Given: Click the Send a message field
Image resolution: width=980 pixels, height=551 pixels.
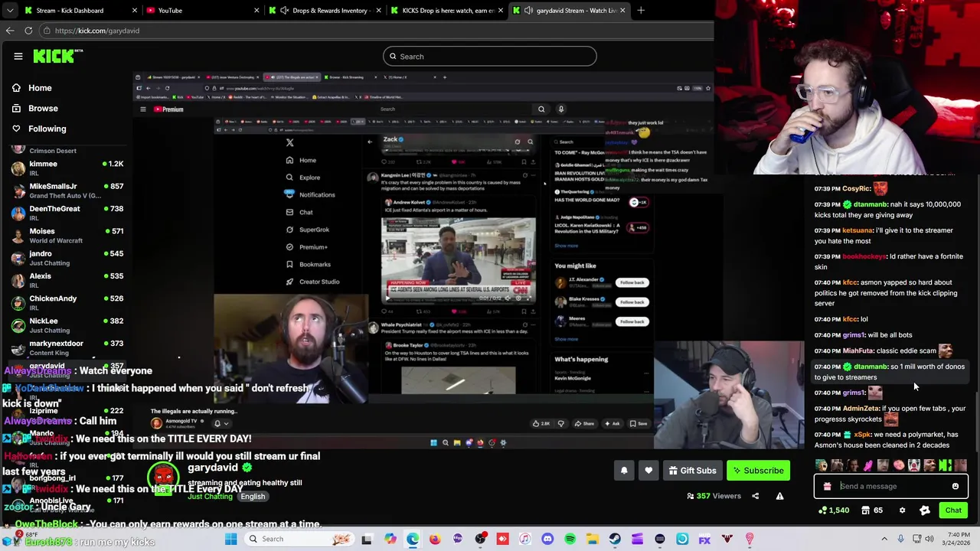Looking at the screenshot, I should 892,486.
